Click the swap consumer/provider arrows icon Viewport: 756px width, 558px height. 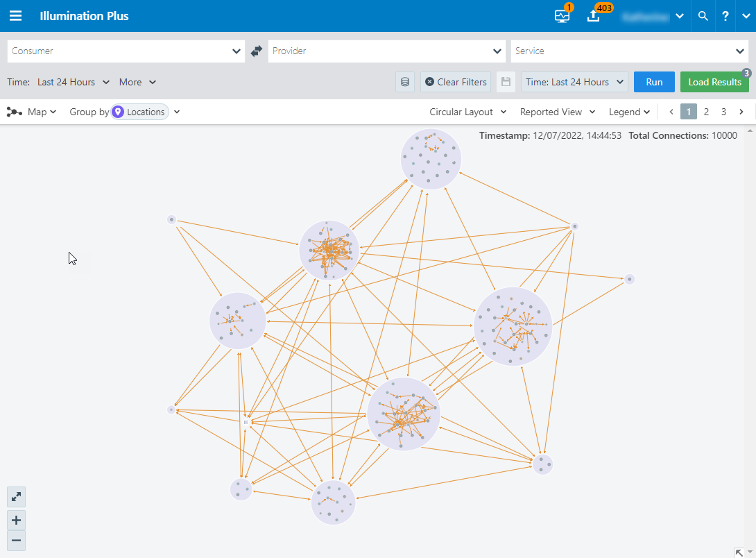coord(255,51)
